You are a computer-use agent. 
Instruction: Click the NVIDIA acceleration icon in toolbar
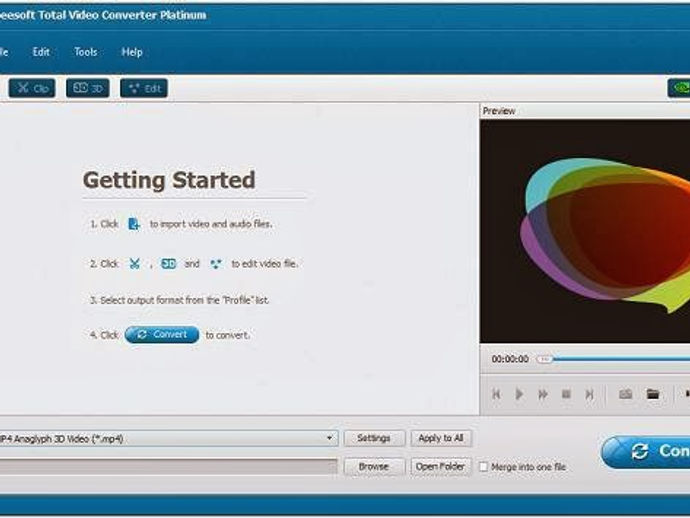coord(679,88)
